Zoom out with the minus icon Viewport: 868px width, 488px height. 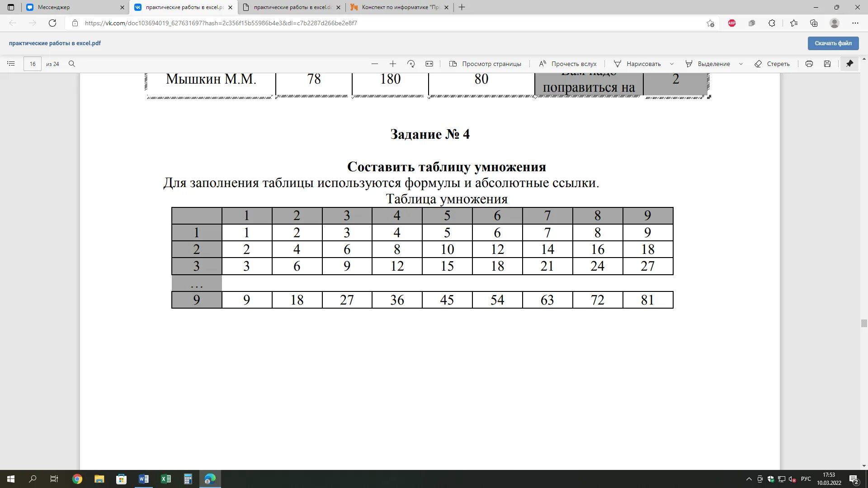click(374, 64)
